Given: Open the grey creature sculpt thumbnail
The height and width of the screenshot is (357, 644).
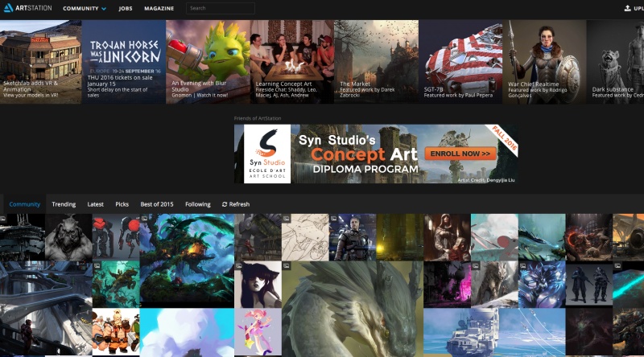Looking at the screenshot, I should tap(68, 237).
